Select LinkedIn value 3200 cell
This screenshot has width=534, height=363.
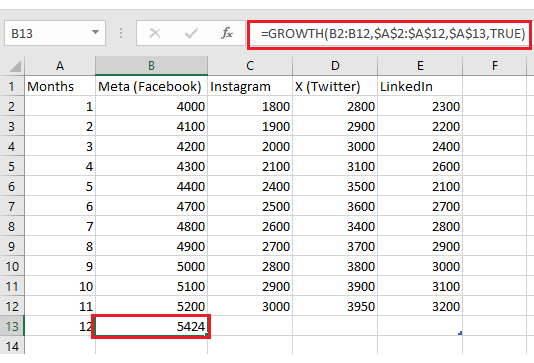point(420,306)
